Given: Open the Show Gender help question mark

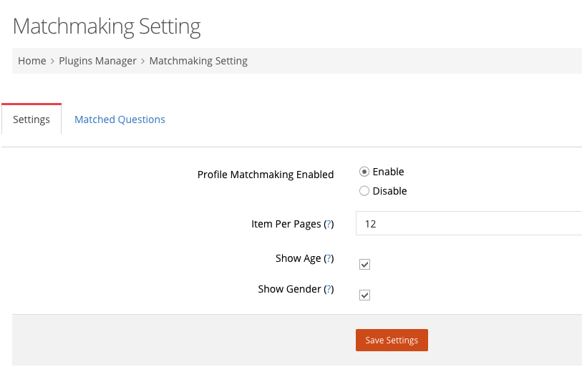Looking at the screenshot, I should point(329,289).
